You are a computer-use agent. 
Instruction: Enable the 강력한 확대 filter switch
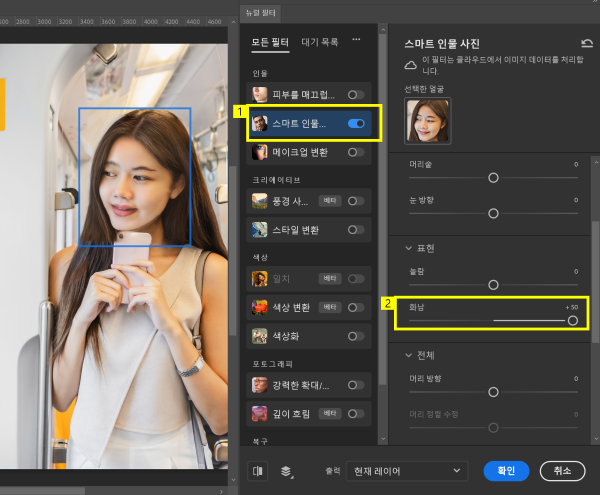point(356,385)
